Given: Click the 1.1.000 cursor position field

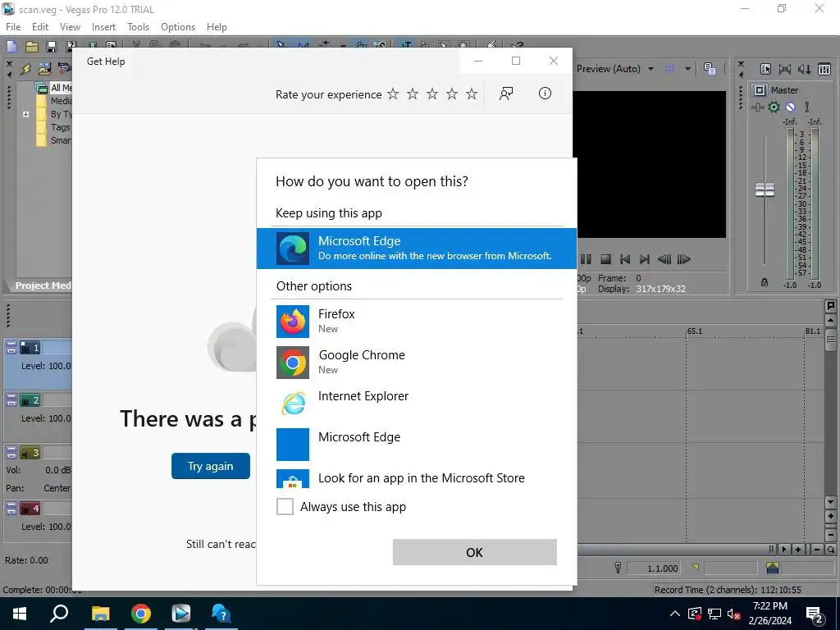Looking at the screenshot, I should tap(654, 568).
